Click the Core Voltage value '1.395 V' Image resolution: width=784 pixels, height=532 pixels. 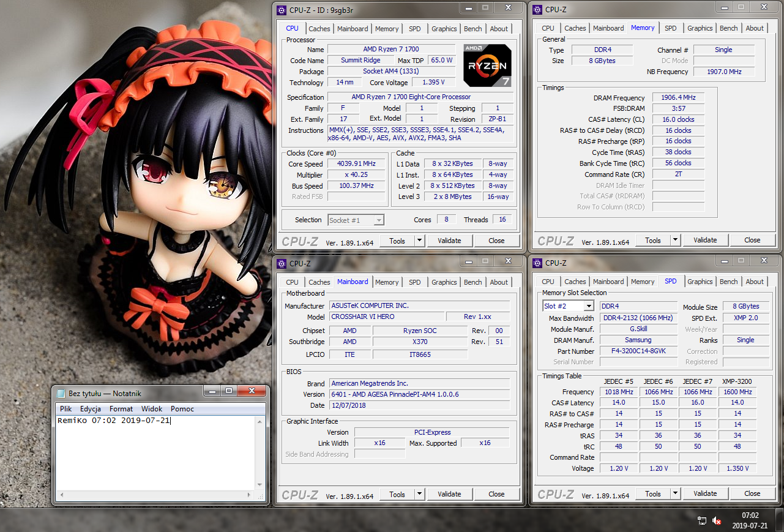[x=433, y=83]
